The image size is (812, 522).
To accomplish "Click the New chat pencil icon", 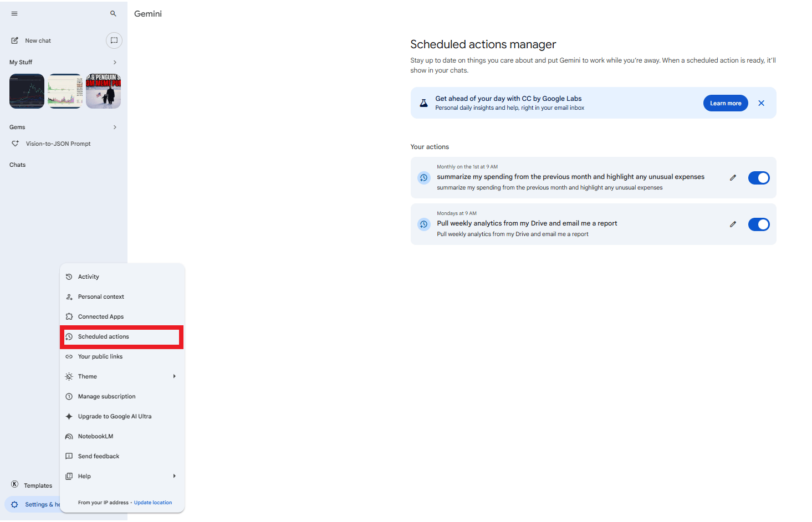I will click(15, 40).
